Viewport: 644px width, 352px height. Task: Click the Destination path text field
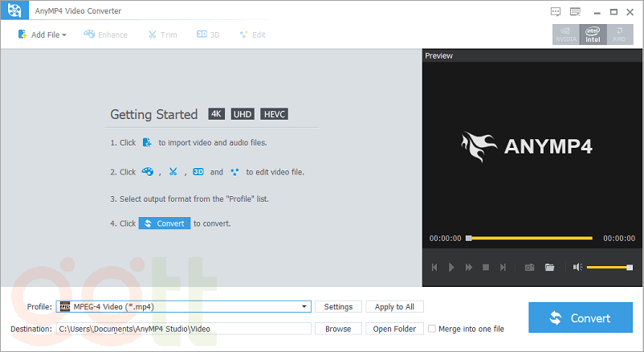183,329
